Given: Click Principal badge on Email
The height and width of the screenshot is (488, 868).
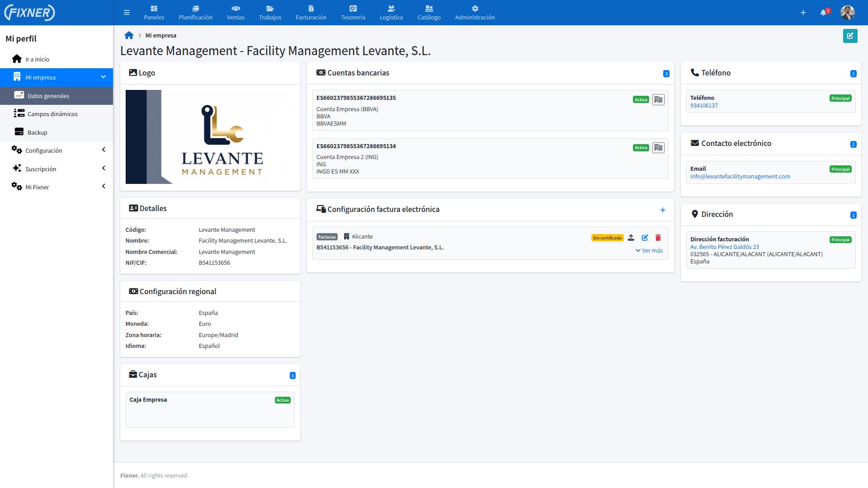Looking at the screenshot, I should 840,169.
